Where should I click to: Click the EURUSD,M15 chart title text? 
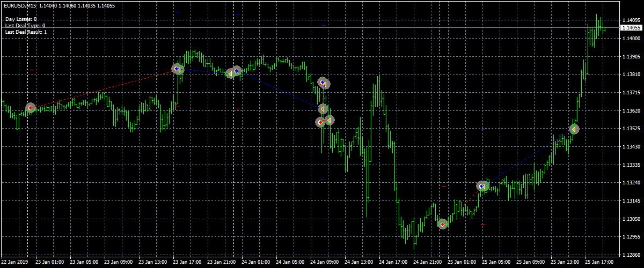coord(19,6)
